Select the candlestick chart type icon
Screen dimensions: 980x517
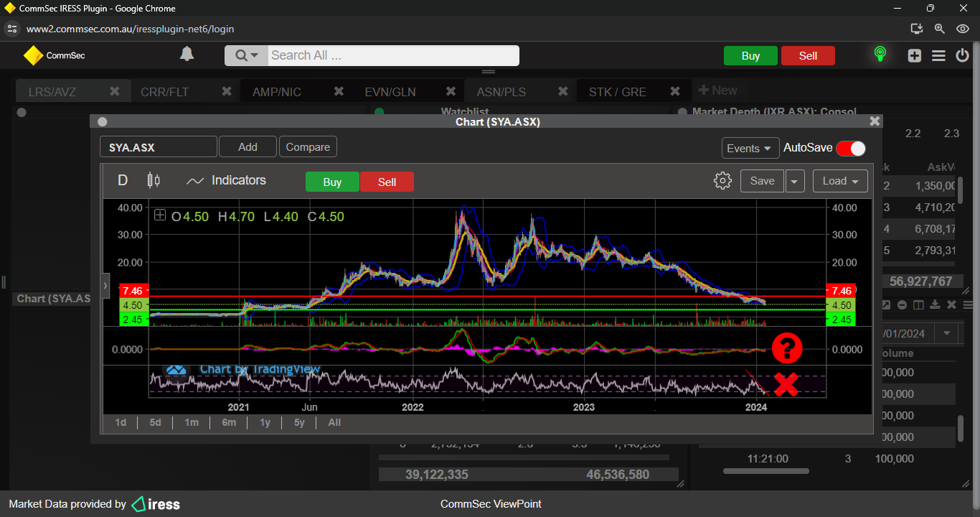[x=154, y=180]
